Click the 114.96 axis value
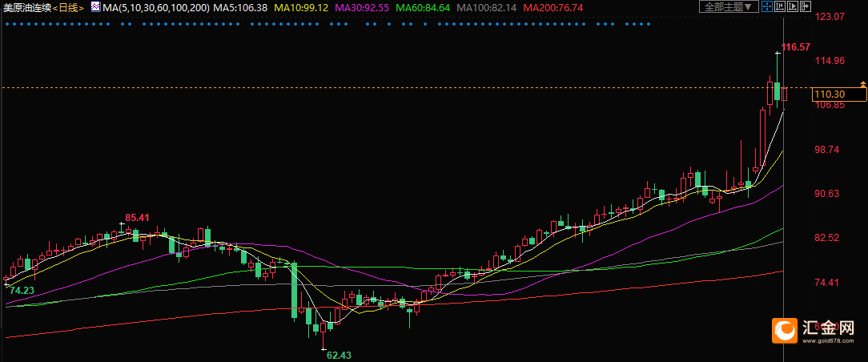 830,61
